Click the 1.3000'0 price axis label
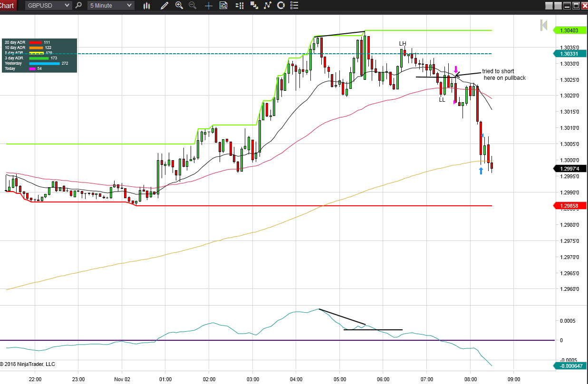This screenshot has width=588, height=384. pos(569,160)
